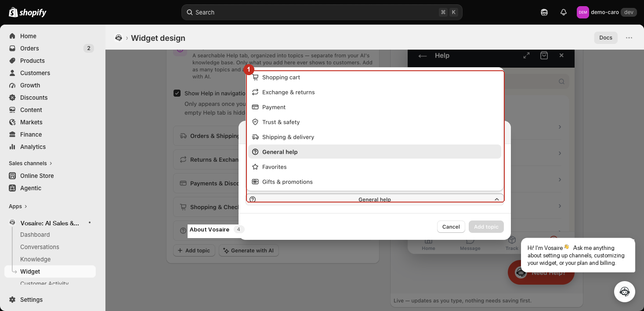
Task: Choose Exchange & returns from list
Action: pyautogui.click(x=375, y=92)
